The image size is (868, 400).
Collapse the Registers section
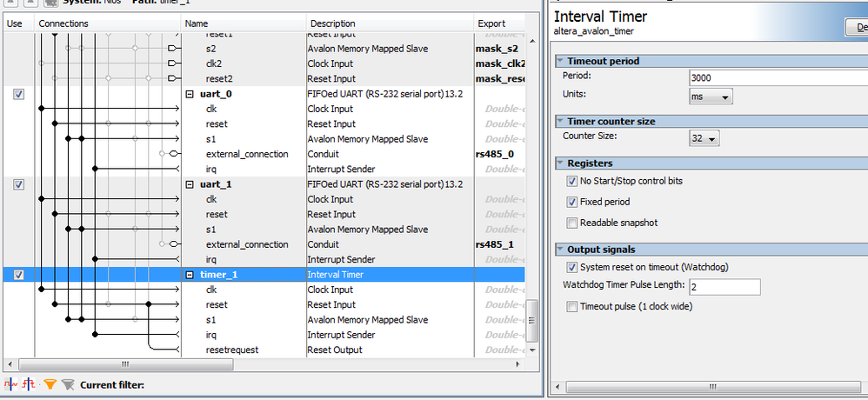[560, 163]
